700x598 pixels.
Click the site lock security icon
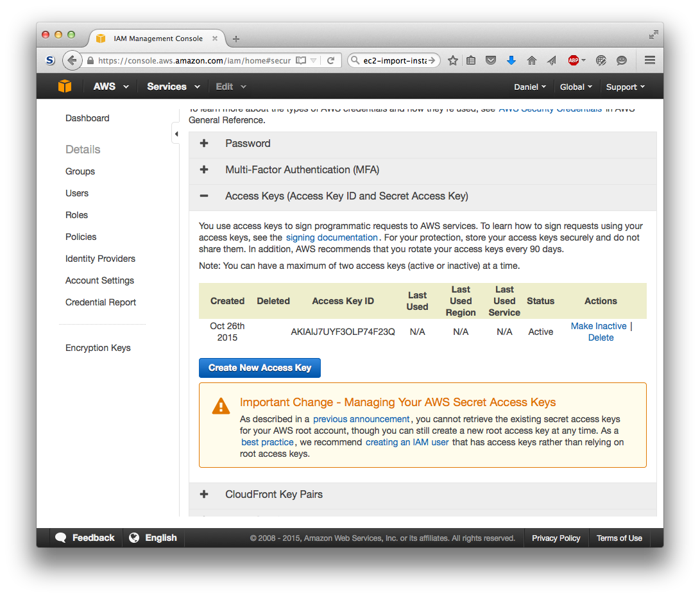90,60
